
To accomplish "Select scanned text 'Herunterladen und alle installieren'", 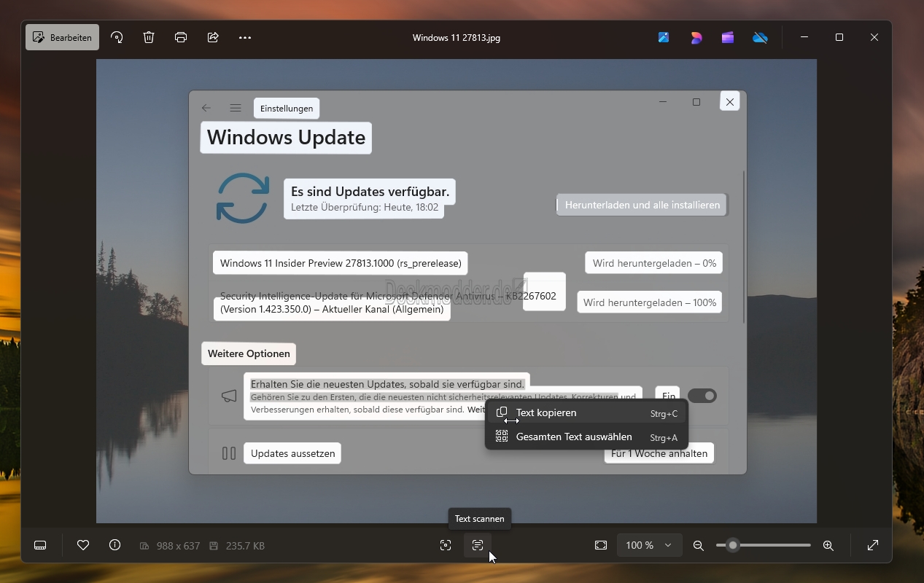I will coord(642,205).
